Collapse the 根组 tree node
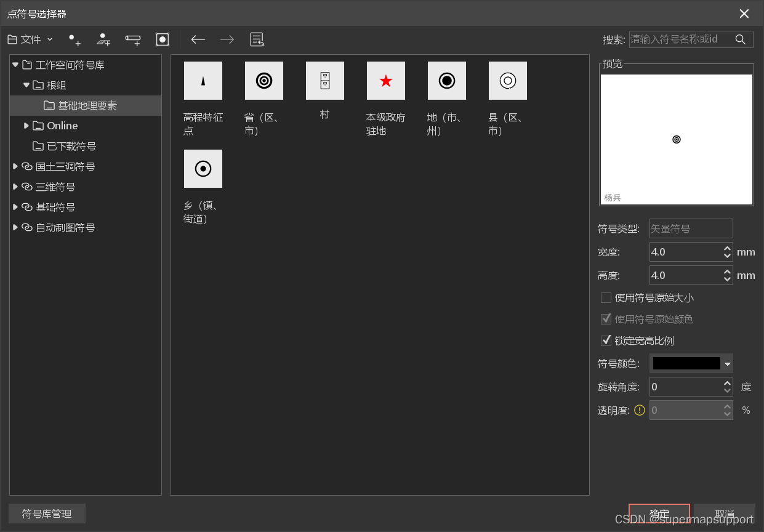This screenshot has width=764, height=532. (x=26, y=85)
